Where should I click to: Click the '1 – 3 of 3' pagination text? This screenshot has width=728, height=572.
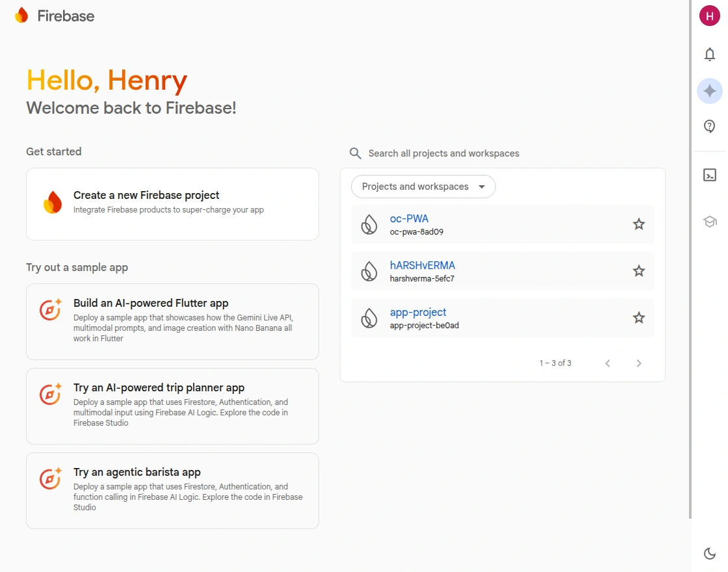555,363
